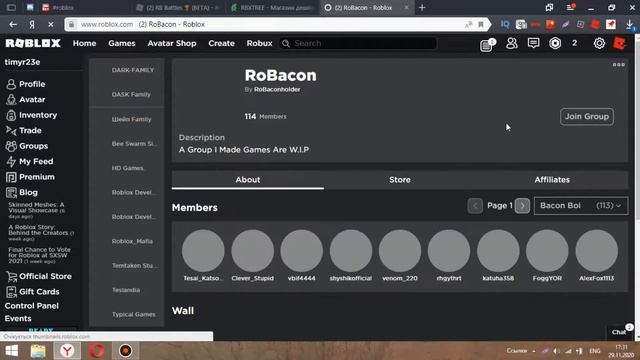Image resolution: width=640 pixels, height=360 pixels.
Task: Open member FoggYOR's avatar
Action: [x=547, y=251]
